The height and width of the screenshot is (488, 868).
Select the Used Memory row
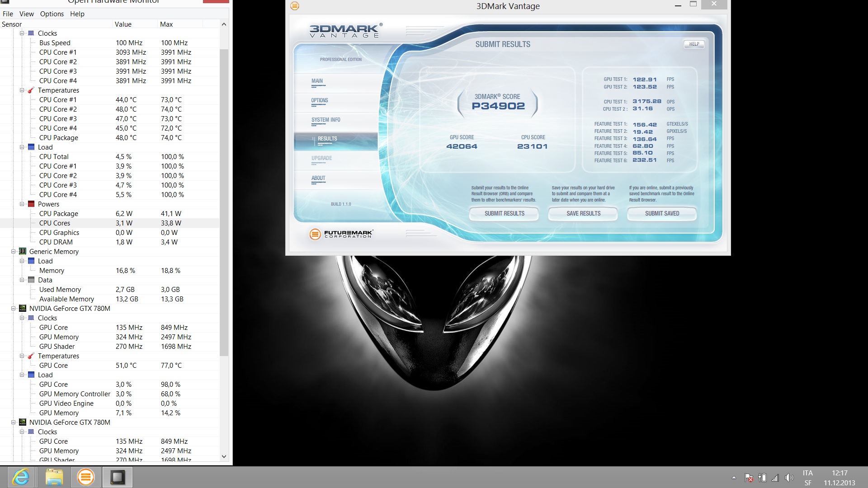pos(110,290)
